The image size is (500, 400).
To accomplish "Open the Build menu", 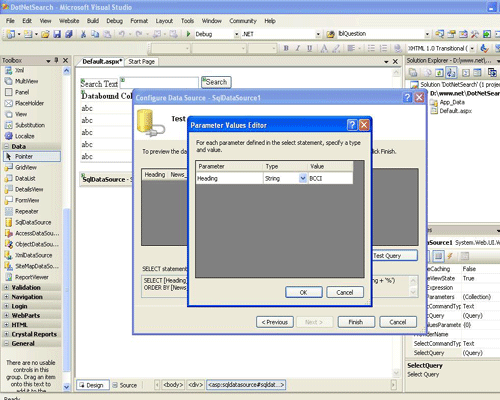I will tap(93, 21).
